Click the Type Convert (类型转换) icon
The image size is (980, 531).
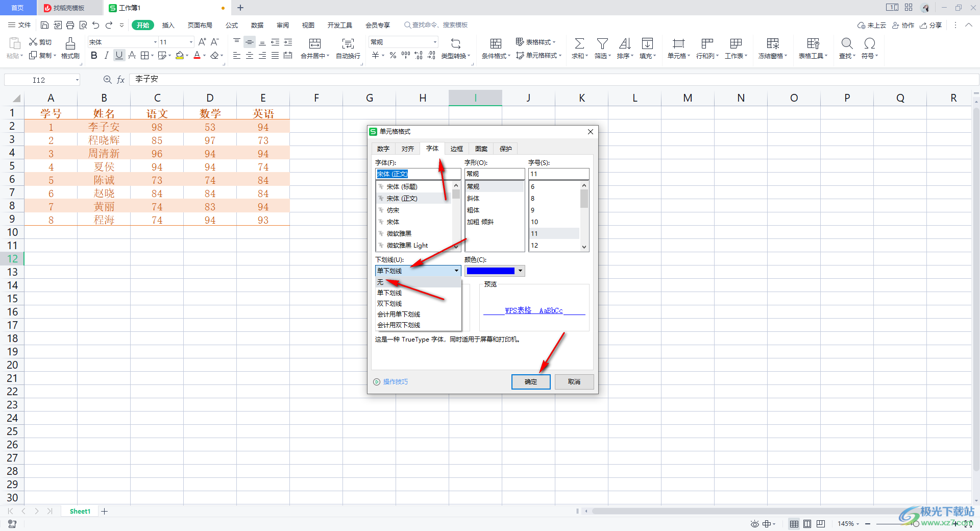(456, 43)
